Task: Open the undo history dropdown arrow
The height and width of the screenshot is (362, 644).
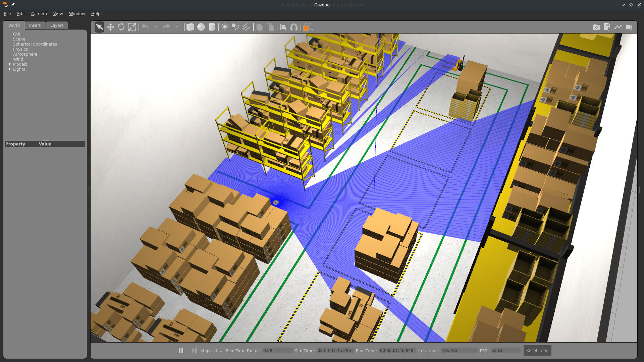Action: coord(156,27)
